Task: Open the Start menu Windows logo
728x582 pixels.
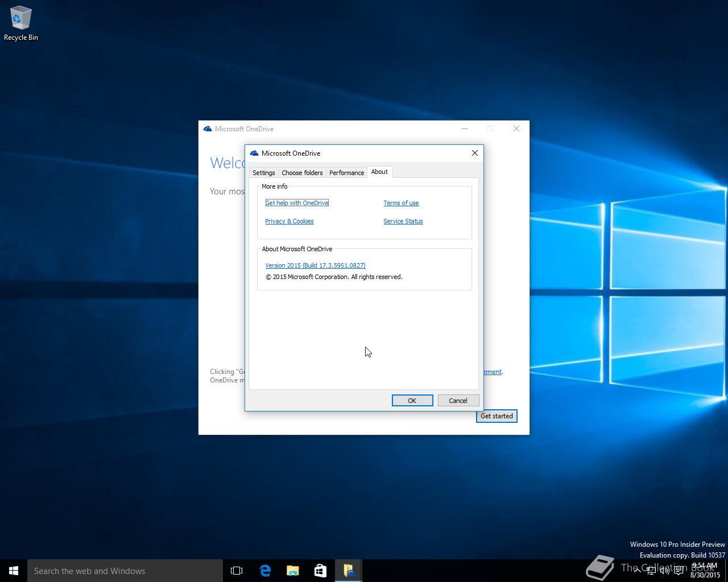Action: pos(14,571)
